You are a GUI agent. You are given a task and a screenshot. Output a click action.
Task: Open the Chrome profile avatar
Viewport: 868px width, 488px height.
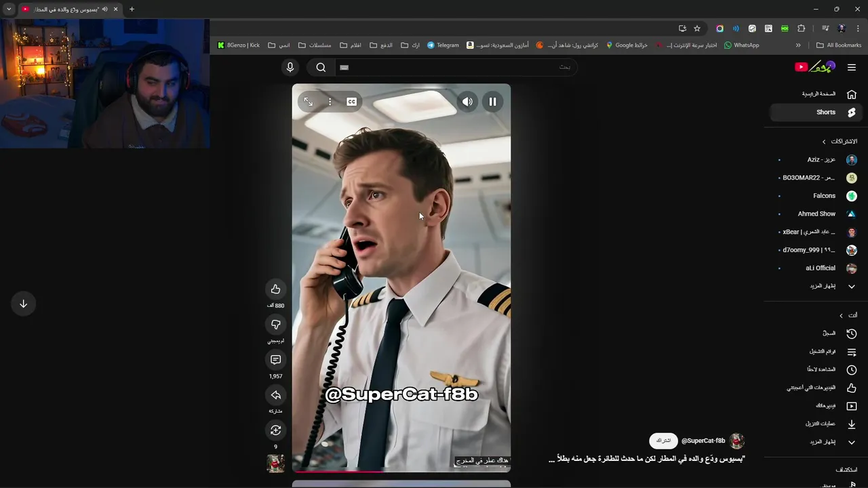(842, 28)
